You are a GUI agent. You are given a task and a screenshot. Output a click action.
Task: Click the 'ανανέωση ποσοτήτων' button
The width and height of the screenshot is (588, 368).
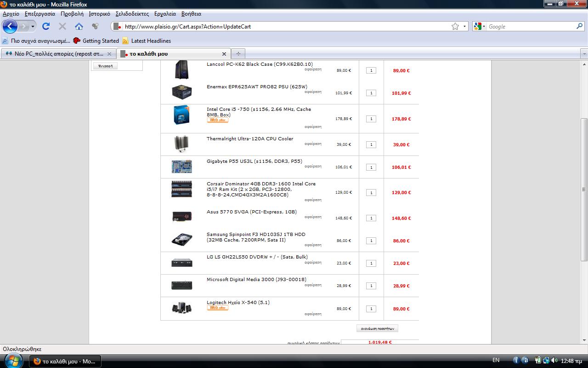point(377,328)
